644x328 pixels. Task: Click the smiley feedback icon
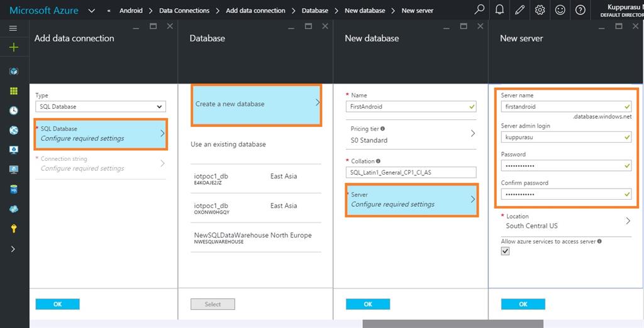pyautogui.click(x=560, y=10)
